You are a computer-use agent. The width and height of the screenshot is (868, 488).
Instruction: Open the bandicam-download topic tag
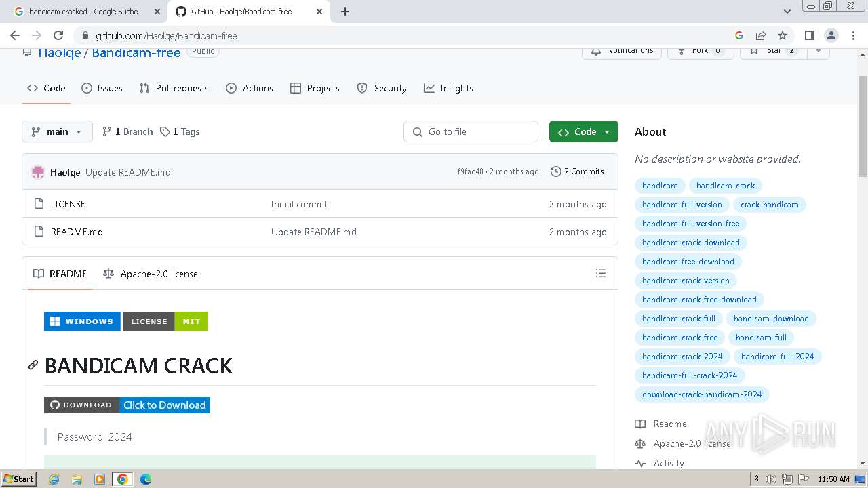pos(771,319)
